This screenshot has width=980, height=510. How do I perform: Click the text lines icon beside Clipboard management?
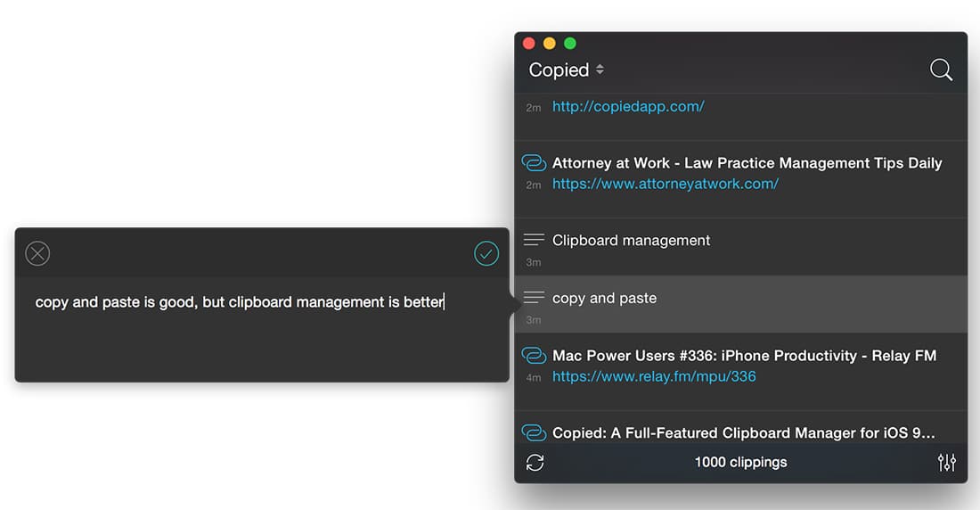534,240
